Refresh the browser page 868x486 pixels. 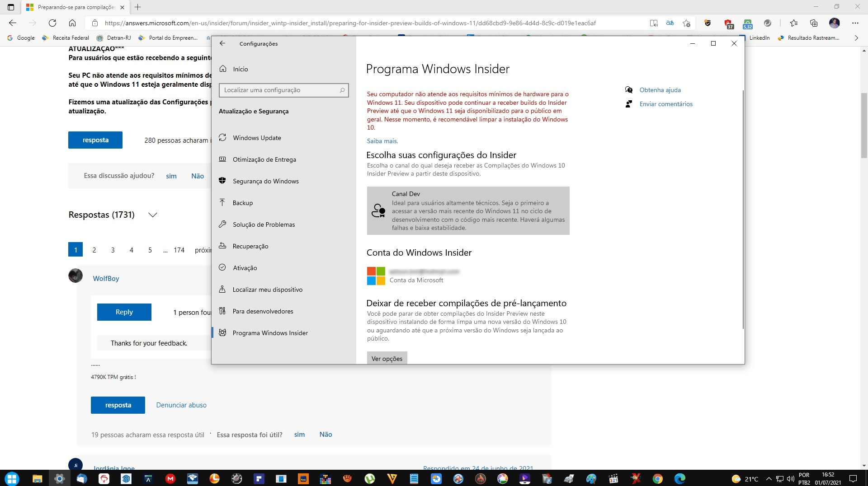[52, 23]
